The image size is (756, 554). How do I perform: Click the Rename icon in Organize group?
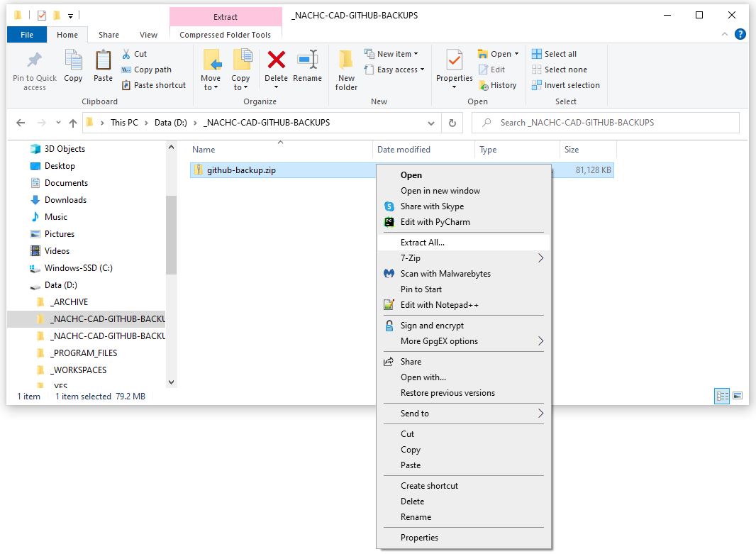pos(308,60)
